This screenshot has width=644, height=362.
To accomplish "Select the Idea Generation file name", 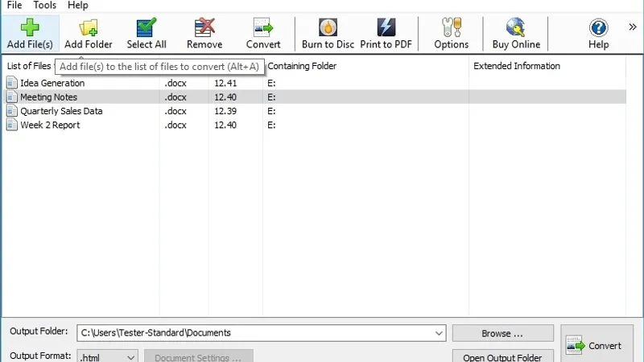I will coord(52,83).
